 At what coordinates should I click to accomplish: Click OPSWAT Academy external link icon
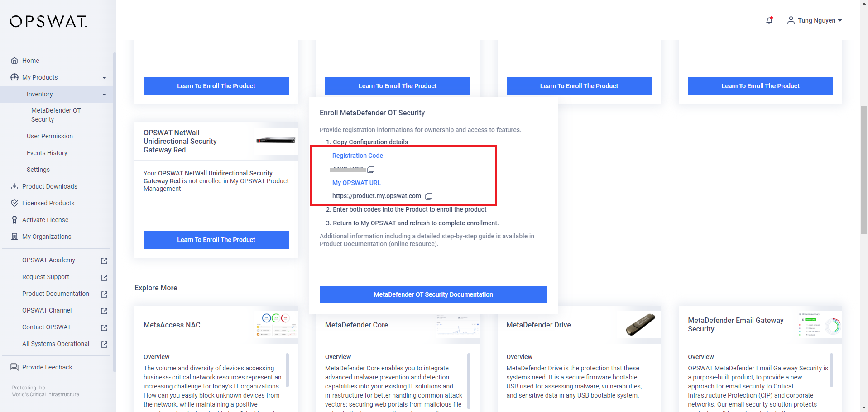pyautogui.click(x=104, y=261)
